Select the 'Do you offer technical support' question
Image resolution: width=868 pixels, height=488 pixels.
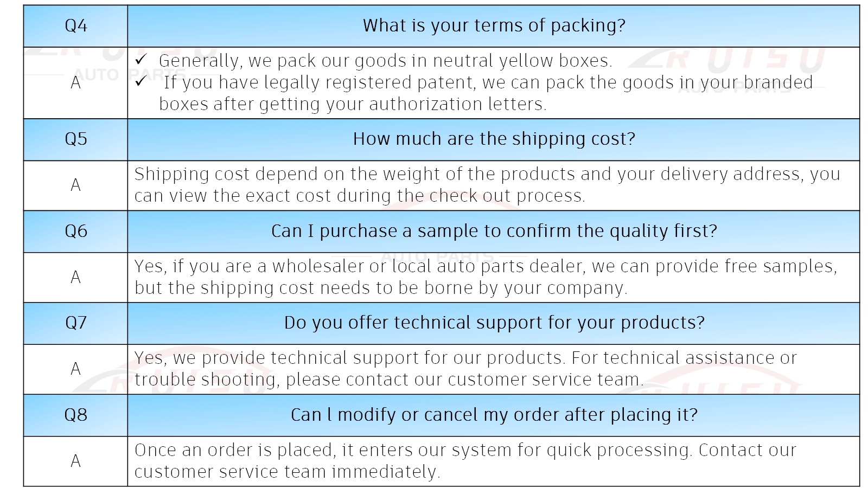tap(494, 323)
